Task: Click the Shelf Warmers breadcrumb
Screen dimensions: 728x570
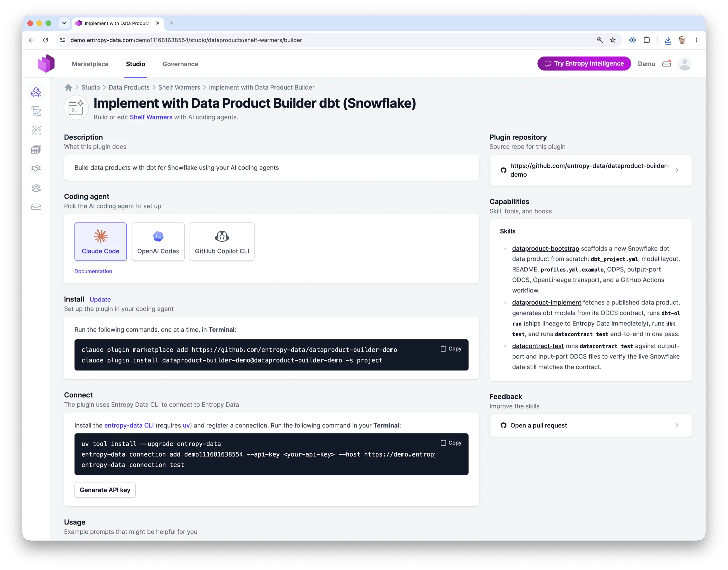Action: pyautogui.click(x=179, y=87)
